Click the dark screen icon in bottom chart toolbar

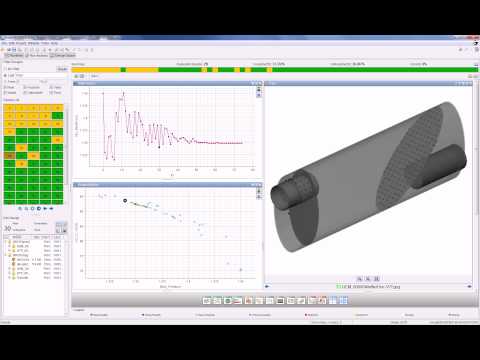tap(280, 301)
